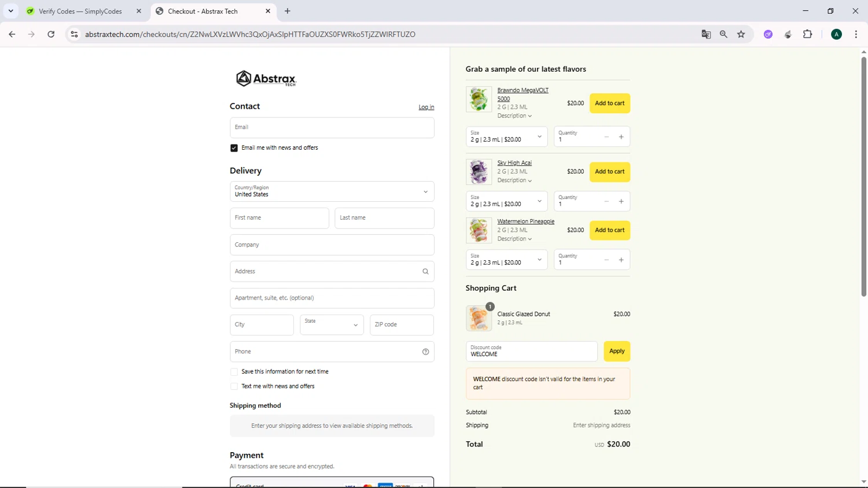The width and height of the screenshot is (868, 488).
Task: Open the State dropdown
Action: click(332, 325)
